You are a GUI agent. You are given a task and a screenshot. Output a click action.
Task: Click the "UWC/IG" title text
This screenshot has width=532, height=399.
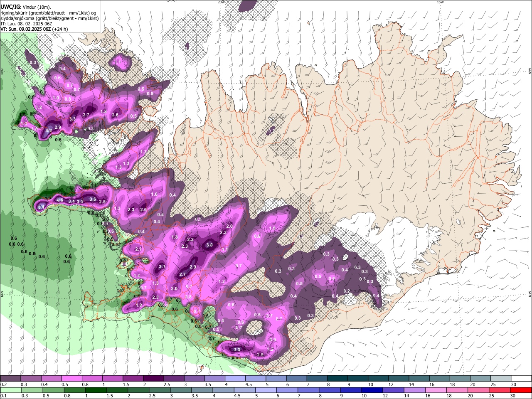pyautogui.click(x=10, y=7)
